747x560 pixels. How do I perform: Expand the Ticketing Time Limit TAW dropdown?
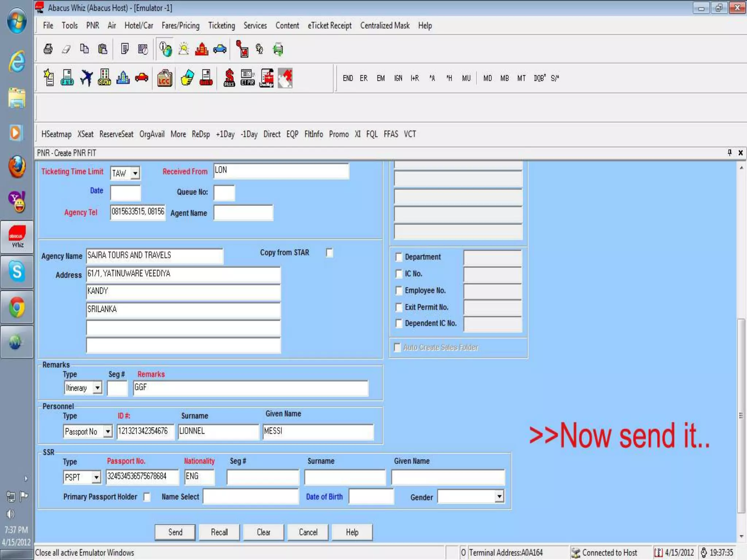coord(135,173)
